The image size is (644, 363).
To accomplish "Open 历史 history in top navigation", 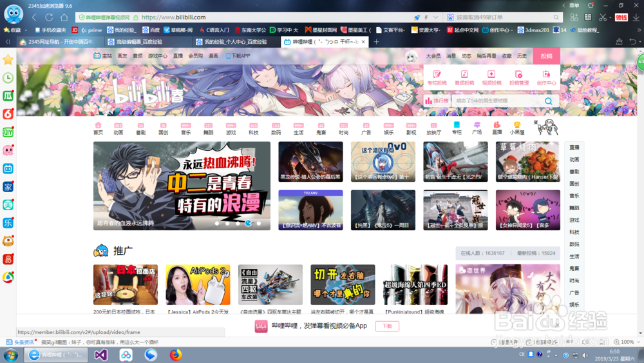I will (522, 56).
